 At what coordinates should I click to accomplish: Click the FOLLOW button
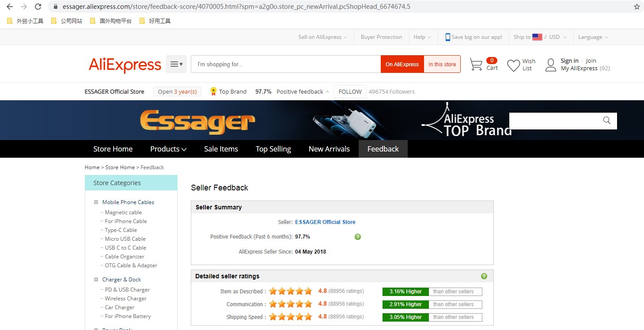tap(350, 92)
